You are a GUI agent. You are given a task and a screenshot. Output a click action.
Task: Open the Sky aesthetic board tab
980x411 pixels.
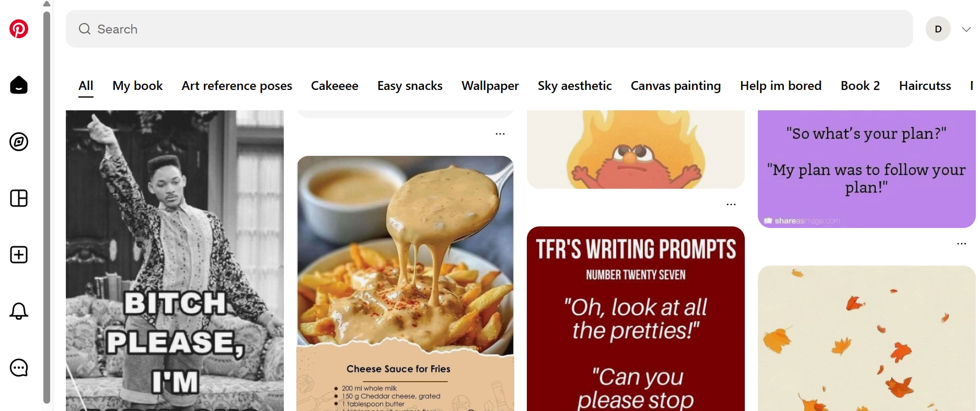coord(574,86)
